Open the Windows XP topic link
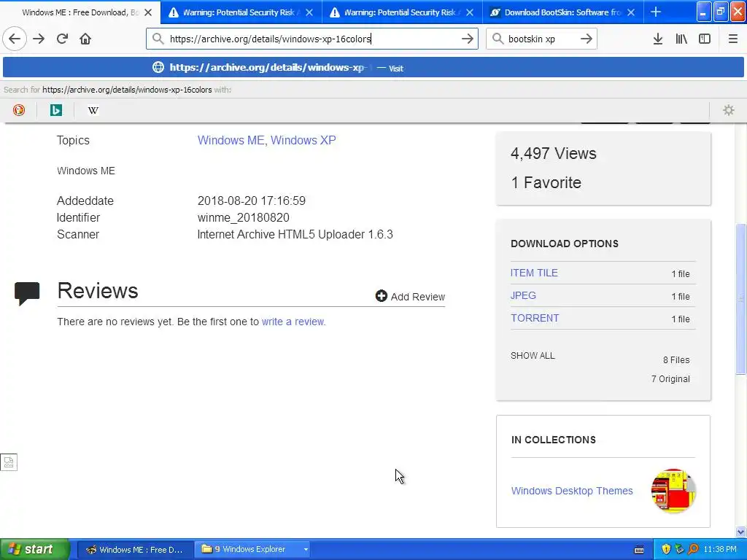This screenshot has width=747, height=560. point(303,140)
